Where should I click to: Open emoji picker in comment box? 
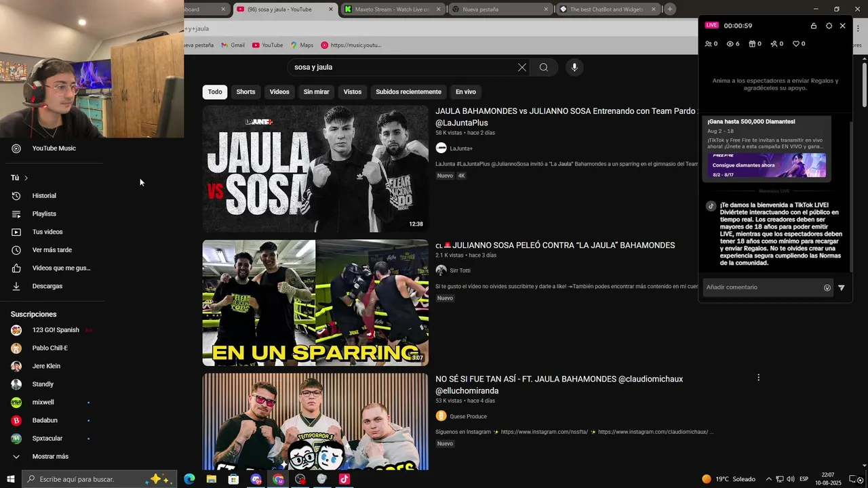click(x=827, y=287)
